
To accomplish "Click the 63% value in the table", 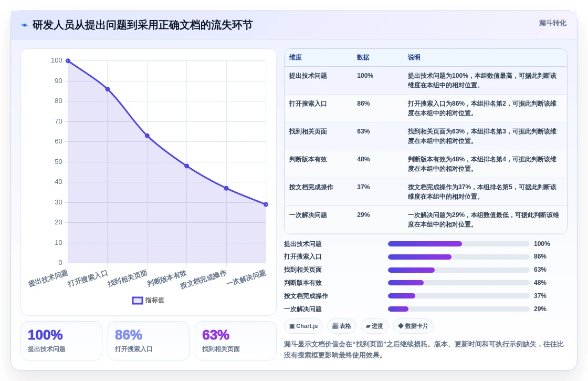I will pos(363,131).
